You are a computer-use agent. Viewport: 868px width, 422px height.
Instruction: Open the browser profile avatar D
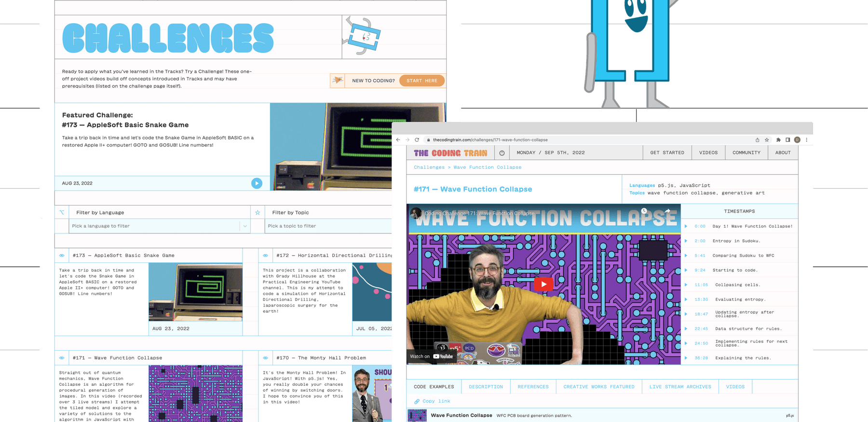click(x=797, y=140)
